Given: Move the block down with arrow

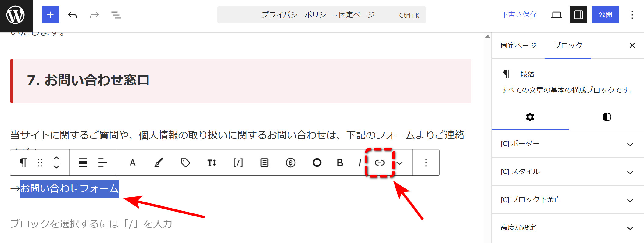Looking at the screenshot, I should tap(56, 167).
